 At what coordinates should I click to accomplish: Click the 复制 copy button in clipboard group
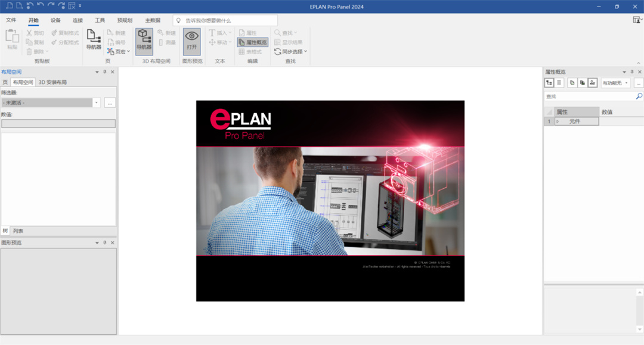(35, 42)
